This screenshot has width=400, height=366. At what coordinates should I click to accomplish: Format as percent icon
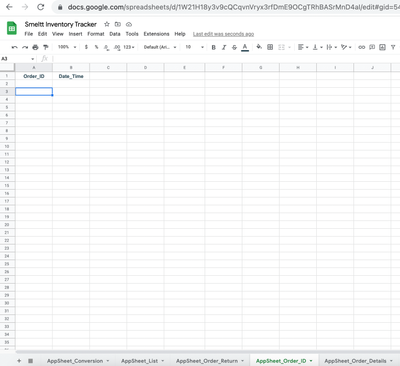tap(96, 47)
